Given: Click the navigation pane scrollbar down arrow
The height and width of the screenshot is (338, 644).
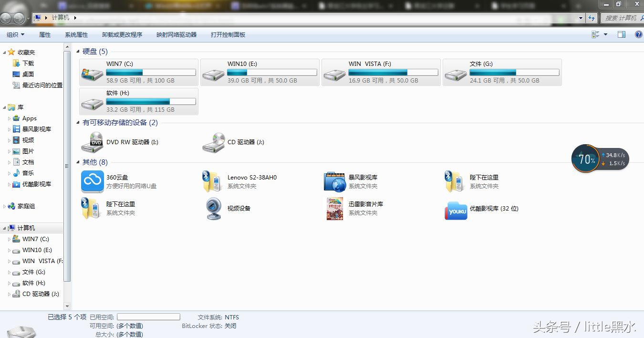Looking at the screenshot, I should 67,306.
